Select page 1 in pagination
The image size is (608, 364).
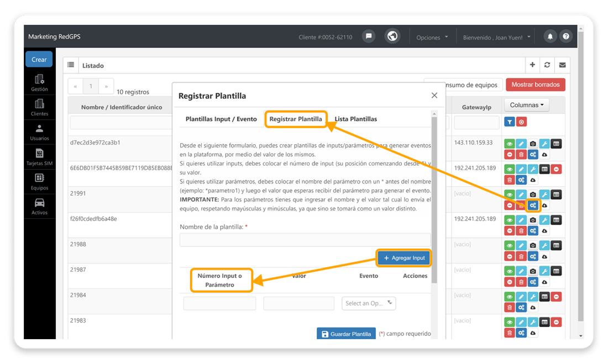(x=91, y=86)
